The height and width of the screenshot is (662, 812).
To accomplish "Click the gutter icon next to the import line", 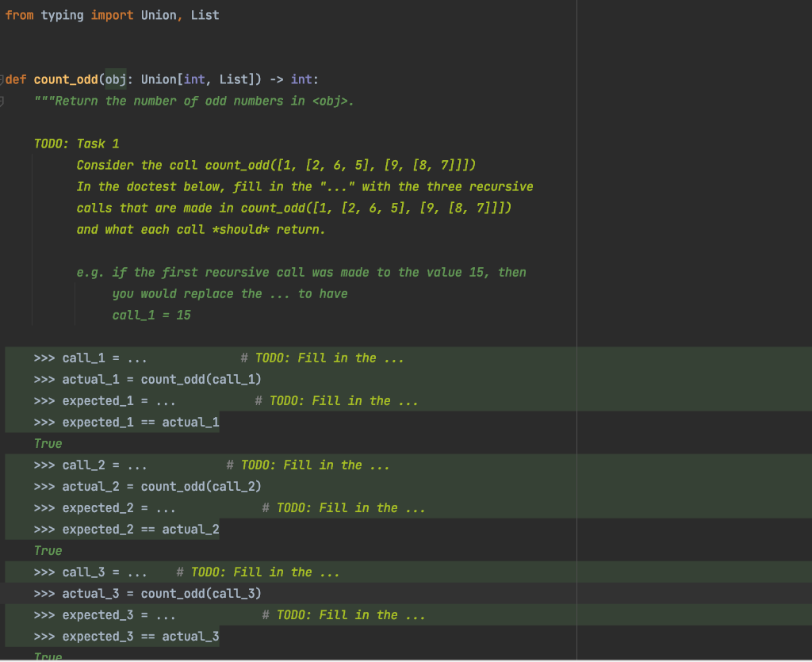I will [x=4, y=14].
